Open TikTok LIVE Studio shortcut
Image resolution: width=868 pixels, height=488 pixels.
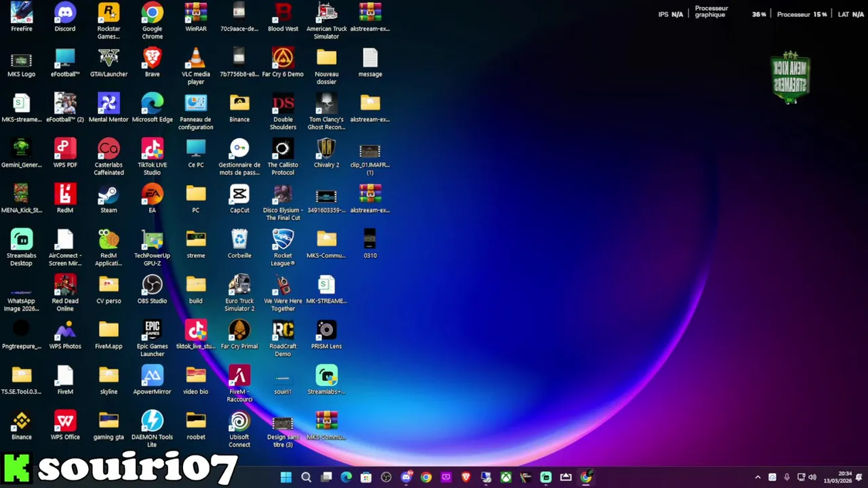pyautogui.click(x=152, y=157)
